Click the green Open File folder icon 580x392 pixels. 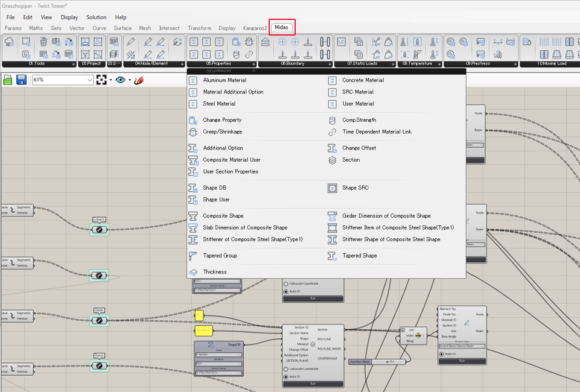coord(7,80)
